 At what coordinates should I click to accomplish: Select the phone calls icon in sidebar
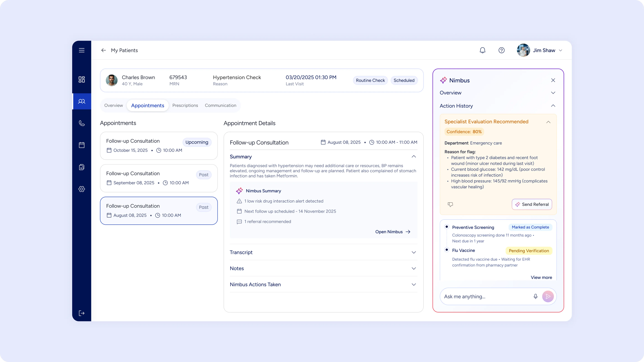click(x=81, y=123)
